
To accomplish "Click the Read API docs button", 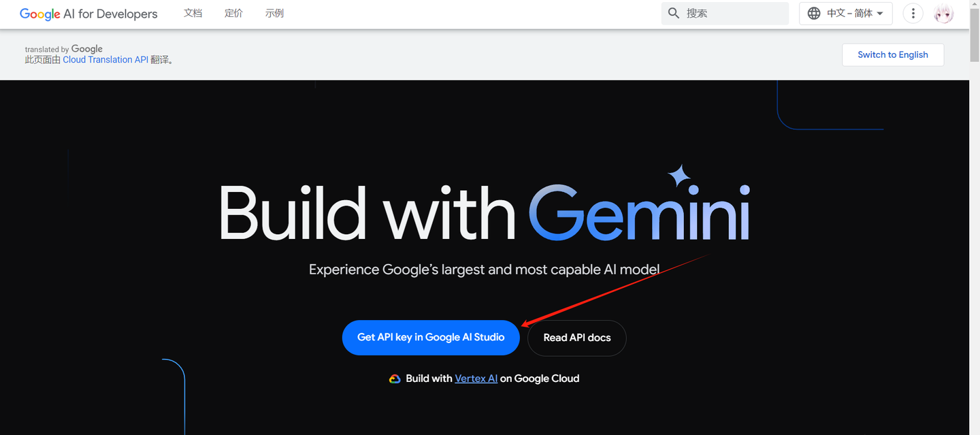I will pyautogui.click(x=576, y=338).
